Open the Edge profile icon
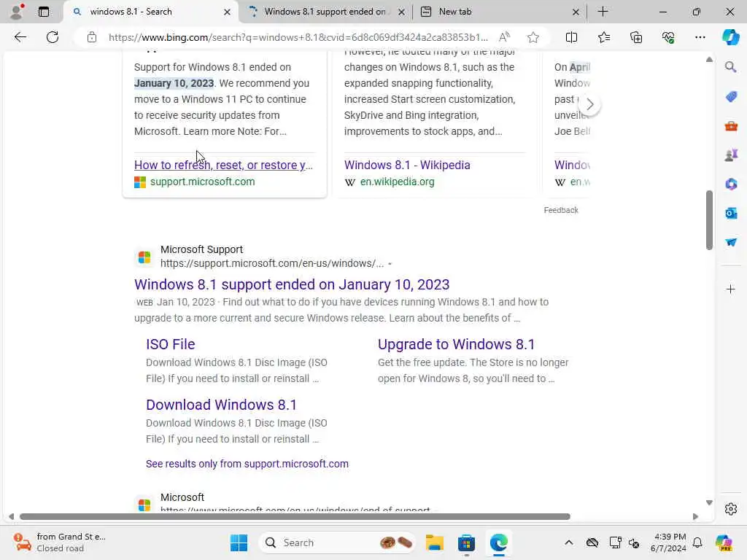Screen dimensions: 747x560 pyautogui.click(x=17, y=12)
